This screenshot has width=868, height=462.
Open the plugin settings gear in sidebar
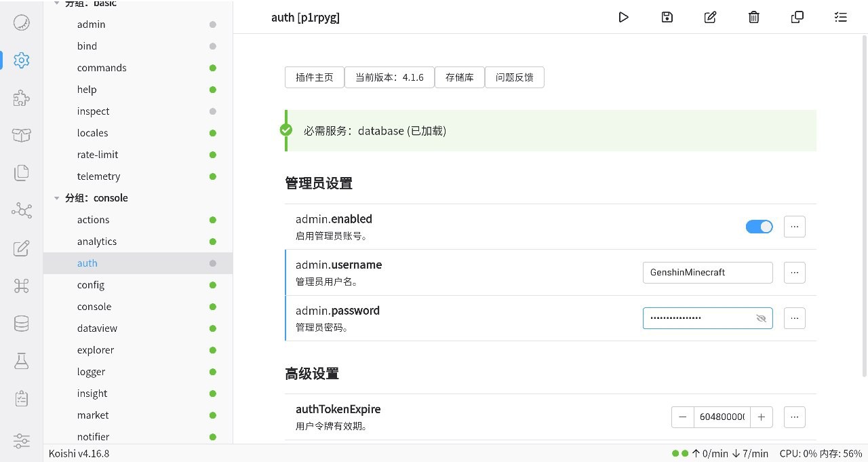click(22, 60)
